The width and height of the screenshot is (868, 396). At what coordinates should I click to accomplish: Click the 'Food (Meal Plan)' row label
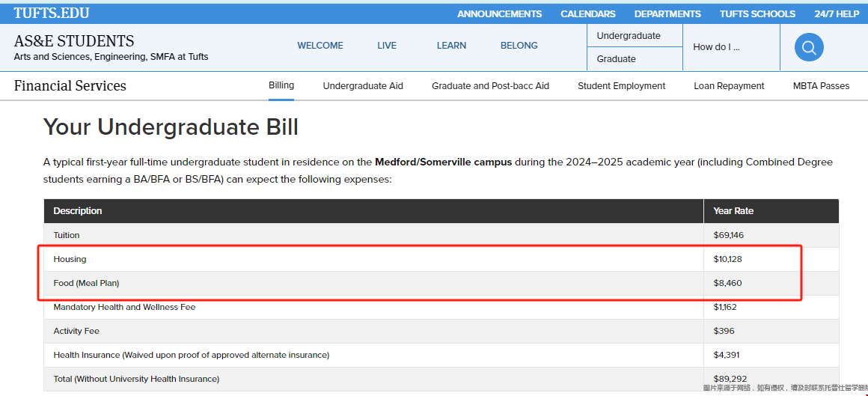pos(86,283)
